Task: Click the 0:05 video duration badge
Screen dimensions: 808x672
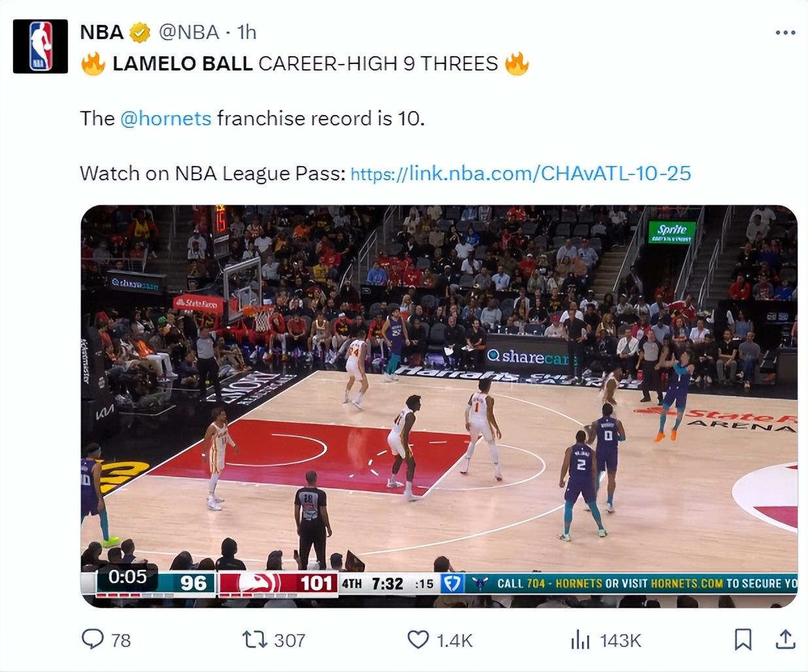Action: coord(127,577)
